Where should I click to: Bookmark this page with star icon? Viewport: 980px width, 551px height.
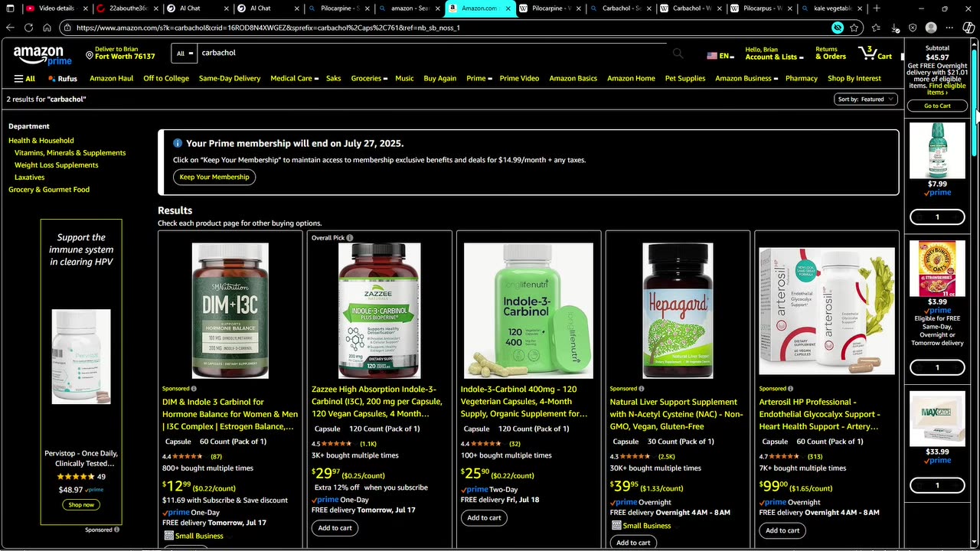click(854, 28)
